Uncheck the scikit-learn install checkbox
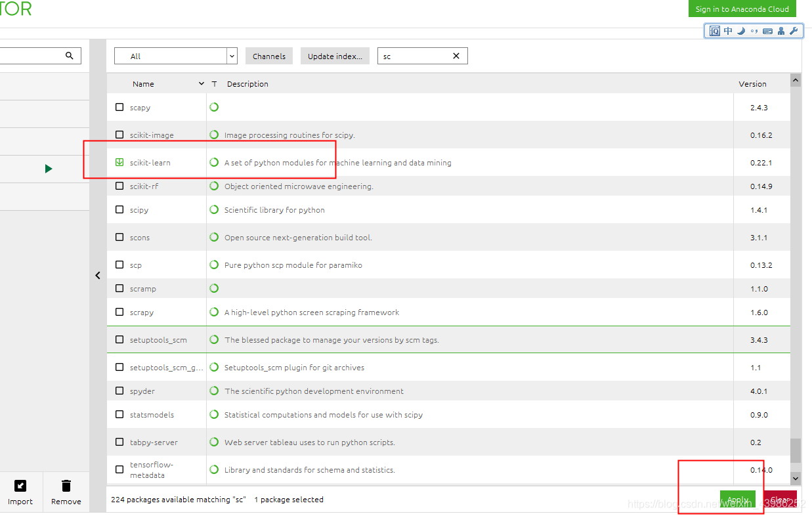Viewport: 812px width, 516px height. 119,162
